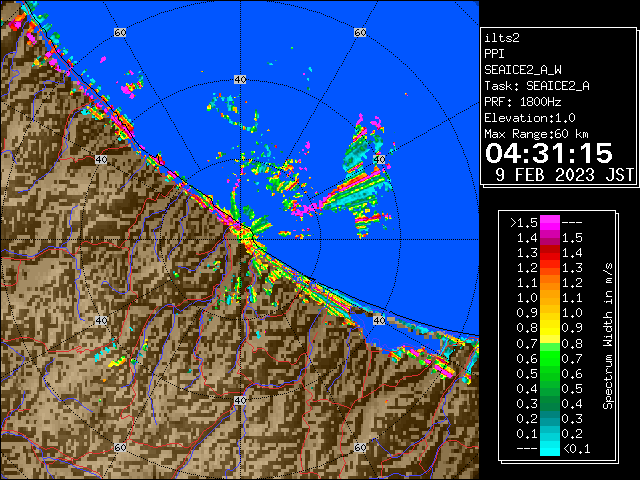Pick the red legend swatch beside 1.3
The width and height of the screenshot is (640, 480).
[x=550, y=253]
